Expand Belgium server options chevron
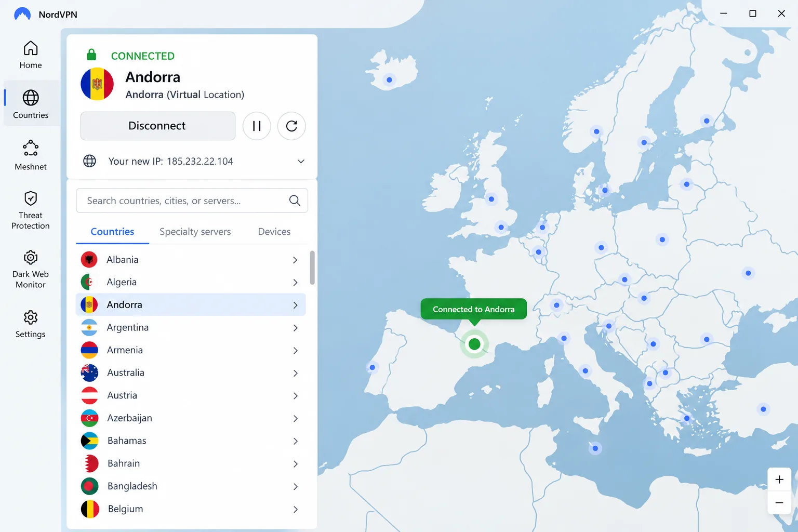Screen dimensions: 798x532 (295, 509)
